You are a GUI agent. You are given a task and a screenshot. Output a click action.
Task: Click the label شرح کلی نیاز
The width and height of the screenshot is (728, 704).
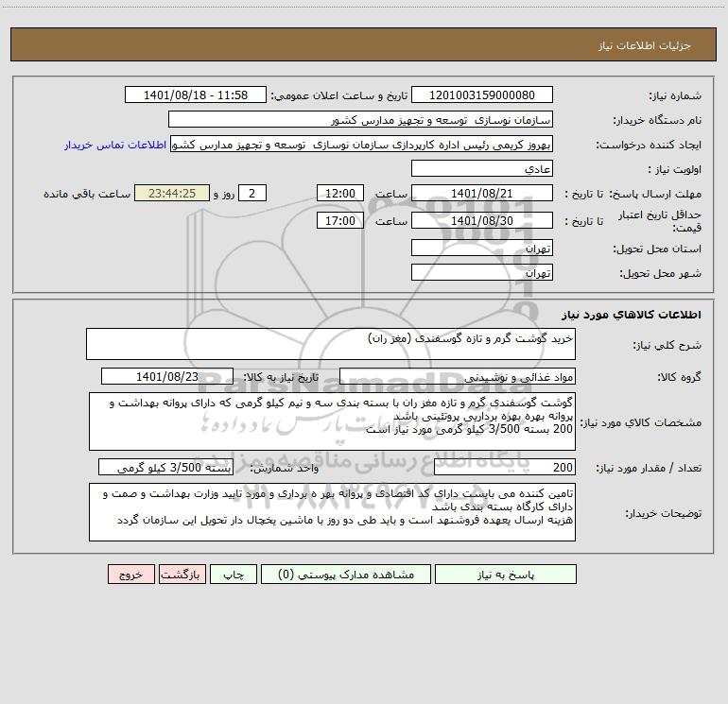tap(667, 345)
